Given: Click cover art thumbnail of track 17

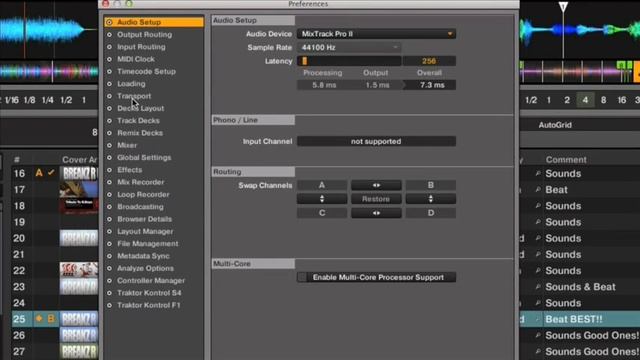Looking at the screenshot, I should [x=79, y=189].
